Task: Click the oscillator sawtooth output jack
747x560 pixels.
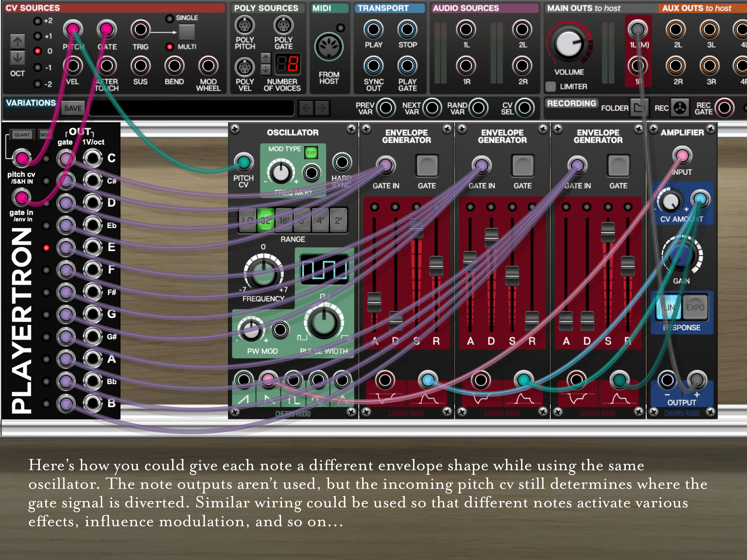Action: (x=243, y=380)
